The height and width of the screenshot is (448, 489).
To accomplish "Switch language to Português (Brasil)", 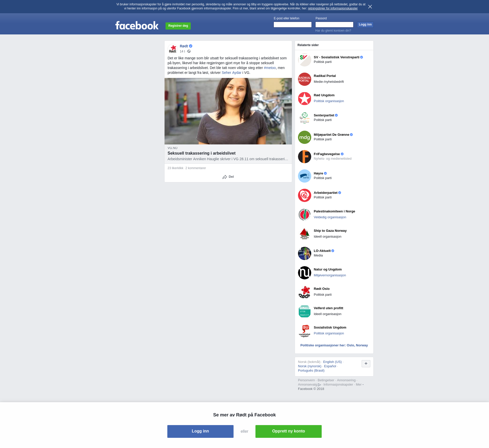I will (311, 371).
